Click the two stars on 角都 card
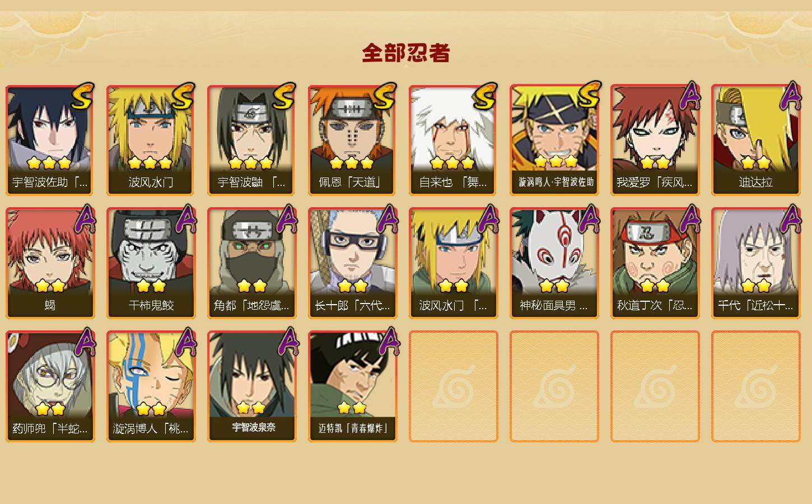 [x=251, y=286]
